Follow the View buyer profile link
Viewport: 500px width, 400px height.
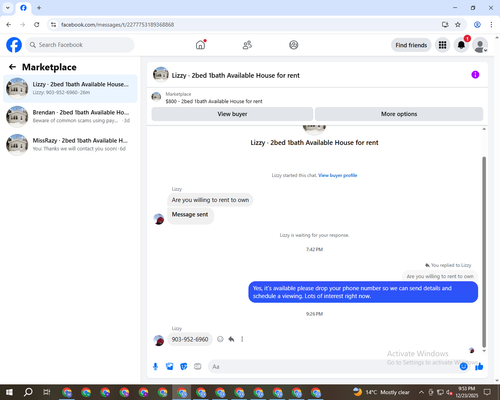pyautogui.click(x=337, y=175)
